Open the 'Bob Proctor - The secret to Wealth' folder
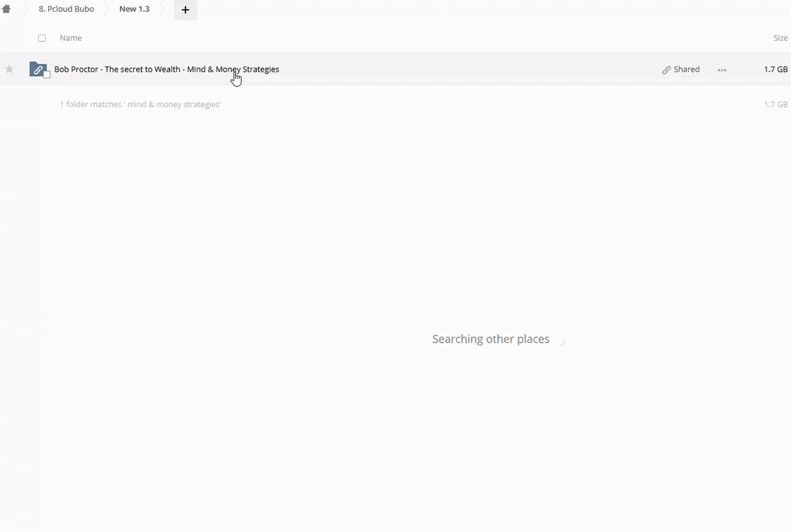 (x=166, y=69)
